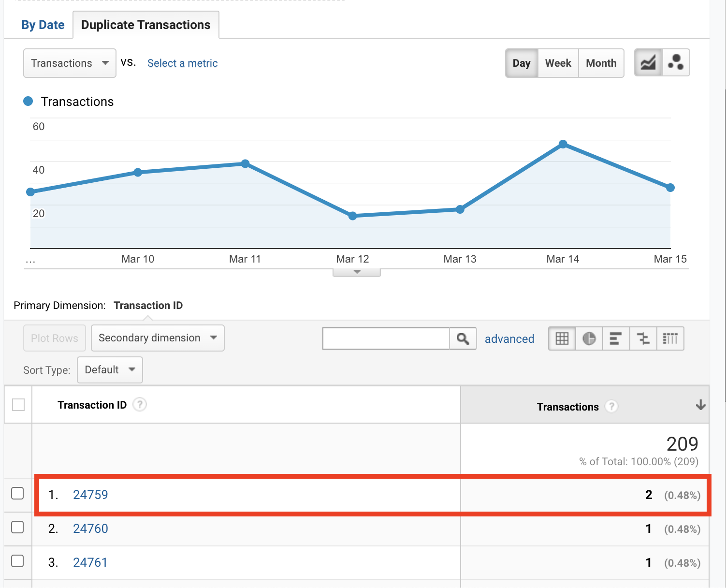Switch to motion chart view
726x588 pixels.
[676, 63]
